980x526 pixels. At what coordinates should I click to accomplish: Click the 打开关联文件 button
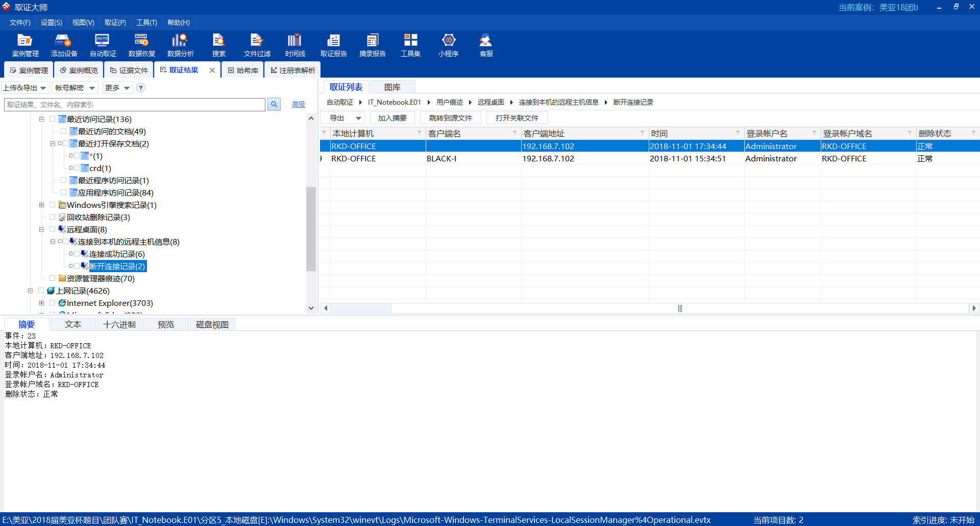click(x=517, y=118)
